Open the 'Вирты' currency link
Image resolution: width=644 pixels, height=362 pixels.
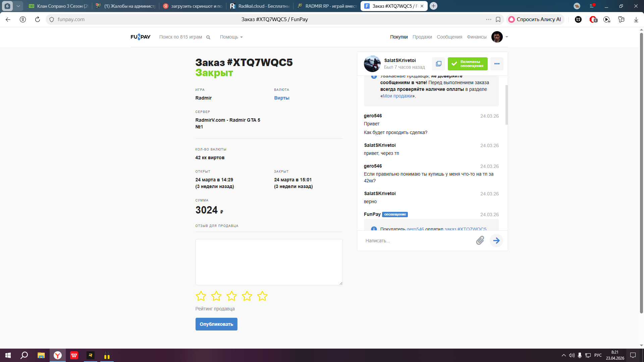[281, 98]
